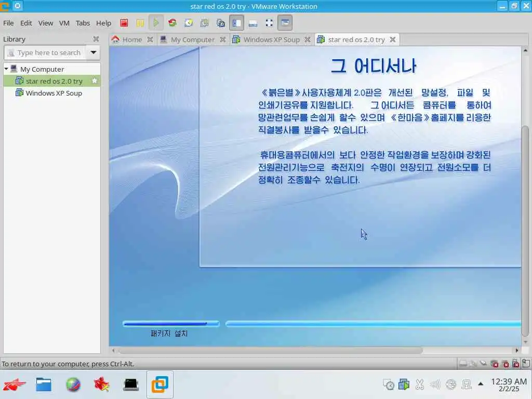Open the Edit menu

[x=26, y=23]
